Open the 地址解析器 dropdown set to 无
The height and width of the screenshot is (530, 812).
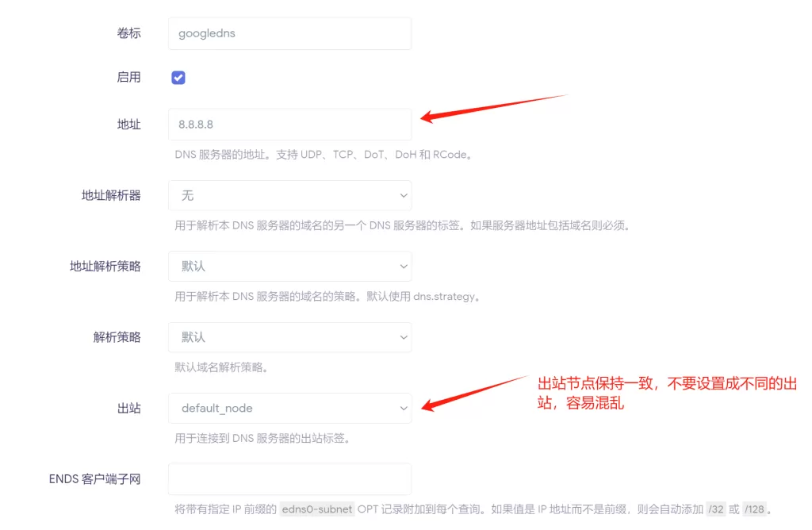(290, 195)
